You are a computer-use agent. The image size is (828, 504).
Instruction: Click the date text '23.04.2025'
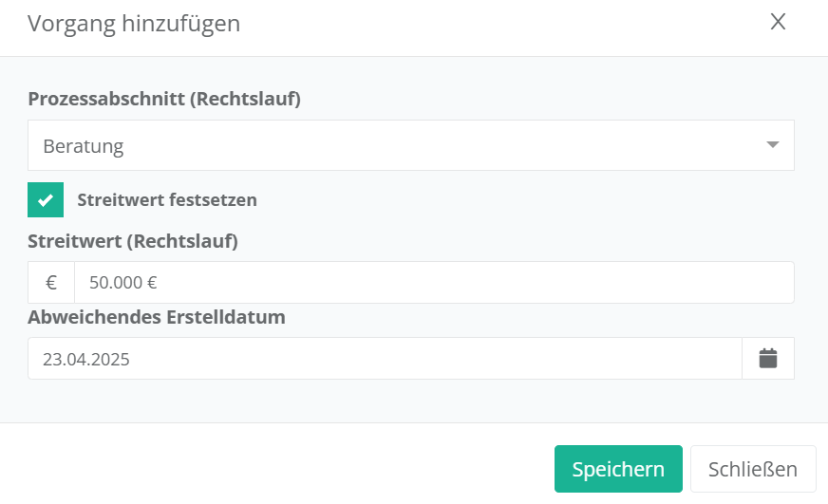point(86,360)
